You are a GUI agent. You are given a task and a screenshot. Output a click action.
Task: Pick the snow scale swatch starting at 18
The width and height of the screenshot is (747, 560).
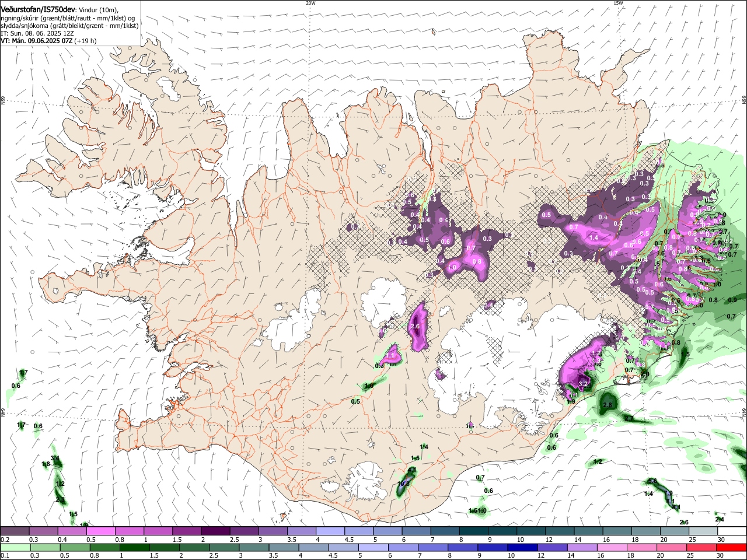click(x=646, y=531)
